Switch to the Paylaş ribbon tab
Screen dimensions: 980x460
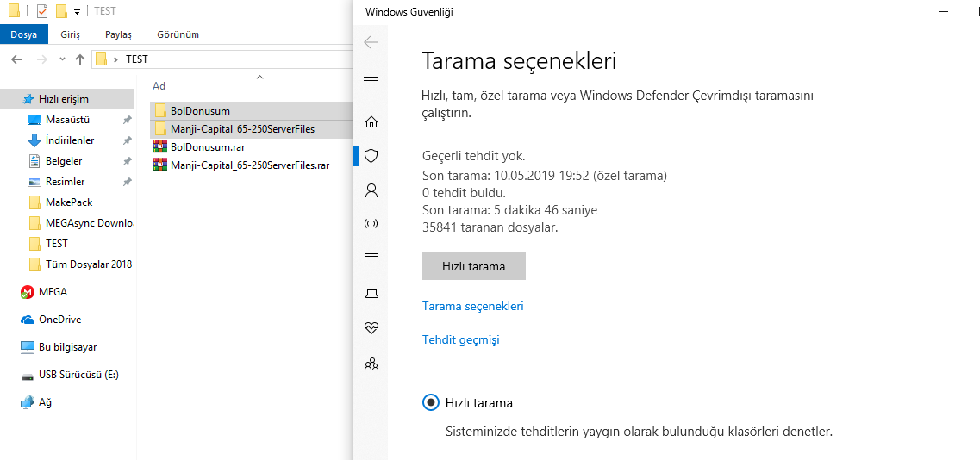118,34
